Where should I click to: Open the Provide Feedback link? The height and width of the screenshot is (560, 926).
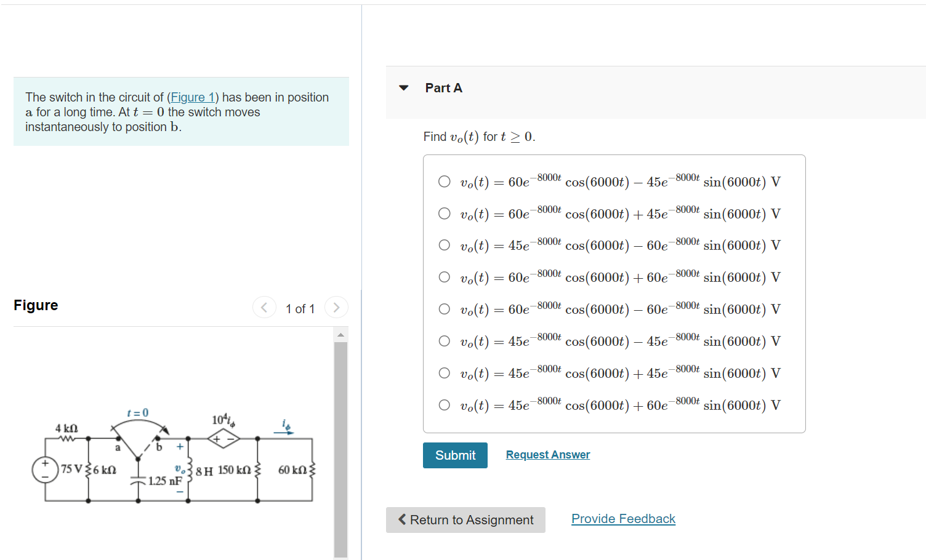pos(623,519)
